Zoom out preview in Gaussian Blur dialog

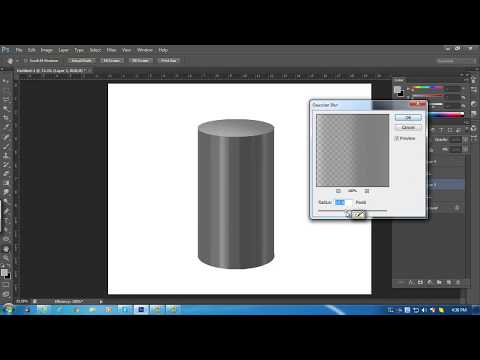coord(338,191)
